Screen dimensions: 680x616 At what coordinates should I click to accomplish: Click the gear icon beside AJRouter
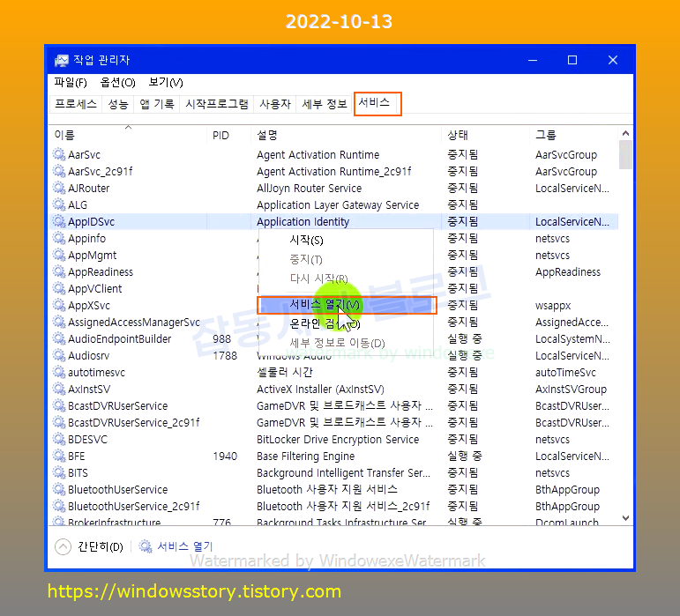[59, 188]
